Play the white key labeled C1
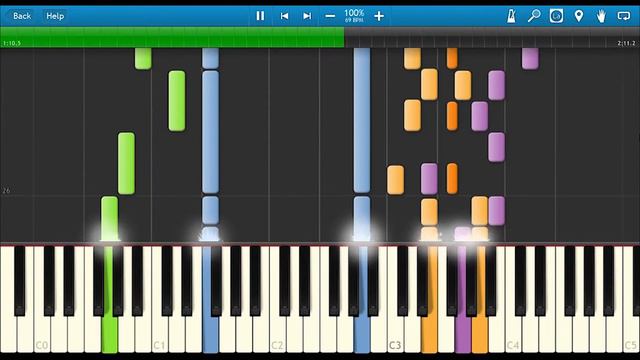Viewport: 640px width, 360px height. coord(159,335)
